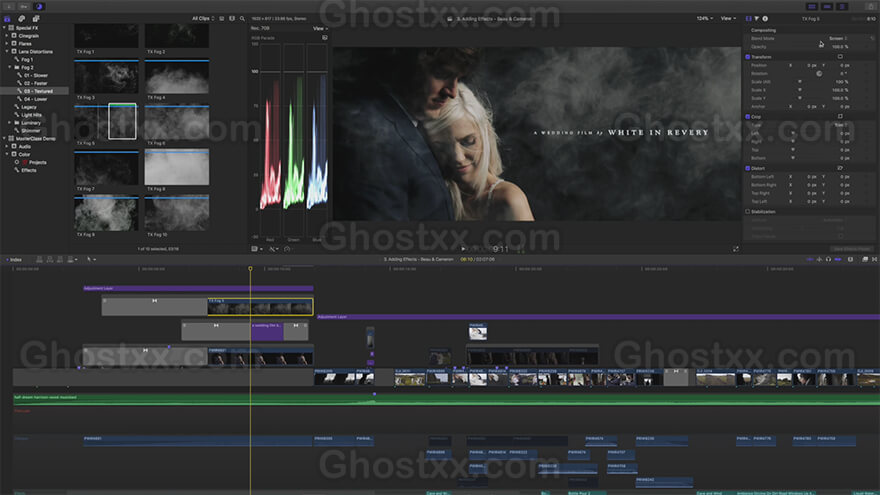Open the All Clips filter dropdown

point(203,19)
